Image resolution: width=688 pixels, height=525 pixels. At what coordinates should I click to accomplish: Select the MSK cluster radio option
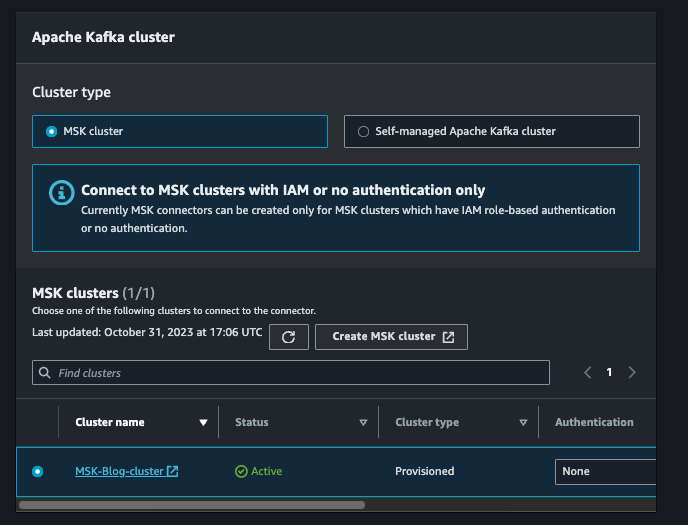click(51, 132)
